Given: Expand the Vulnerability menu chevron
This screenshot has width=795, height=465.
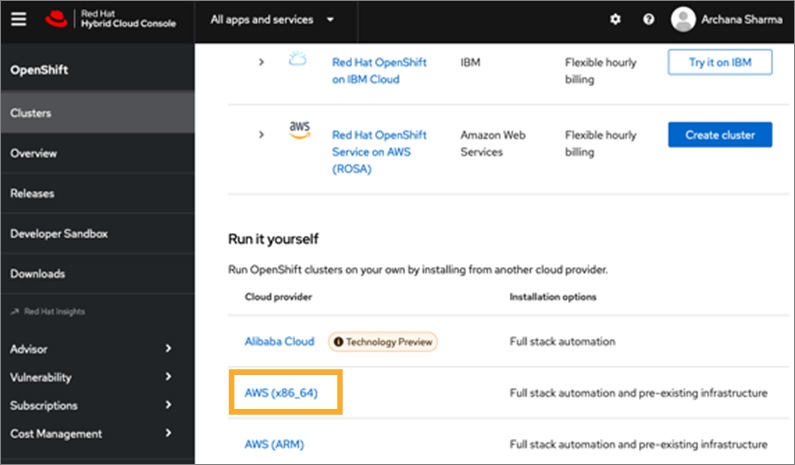Looking at the screenshot, I should 168,377.
